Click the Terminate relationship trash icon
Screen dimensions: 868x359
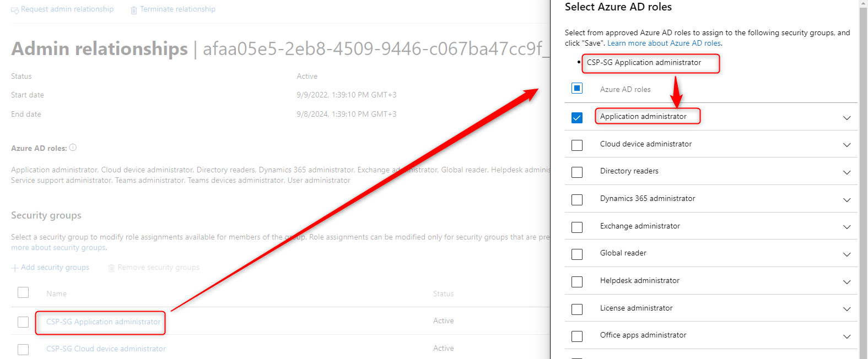134,10
